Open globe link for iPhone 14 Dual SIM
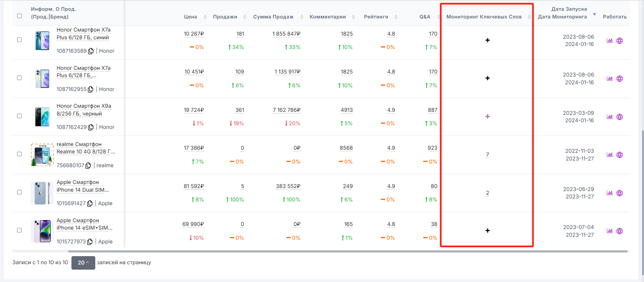644x282 pixels. (620, 193)
